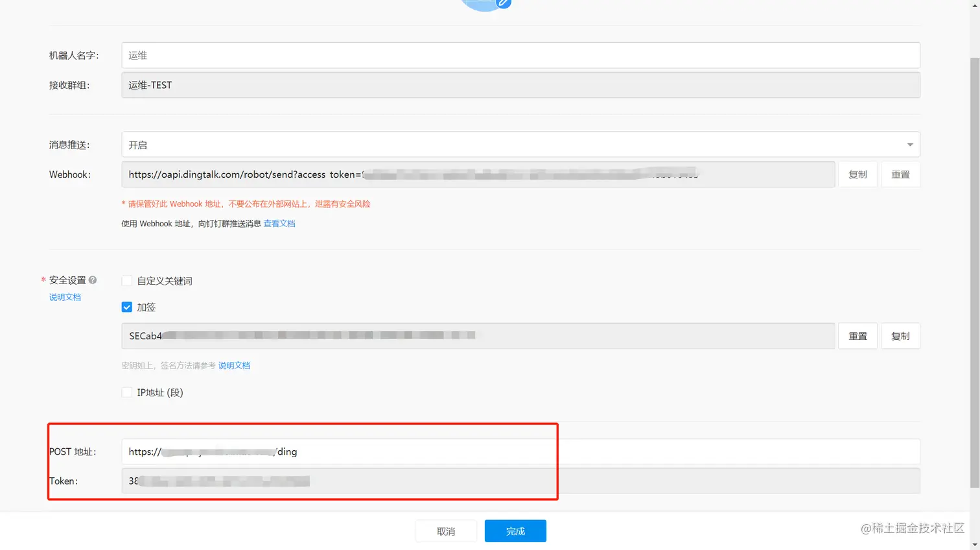Open the 查看文档 link
This screenshot has width=980, height=550.
[x=279, y=224]
